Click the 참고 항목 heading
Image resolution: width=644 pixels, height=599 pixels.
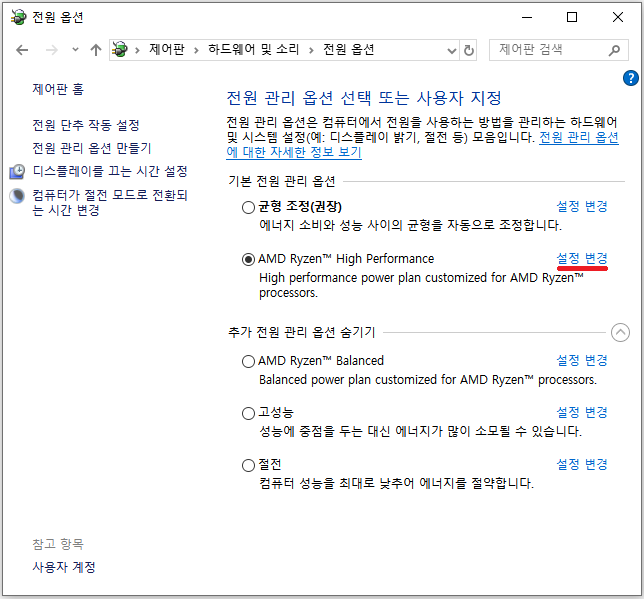click(x=58, y=544)
